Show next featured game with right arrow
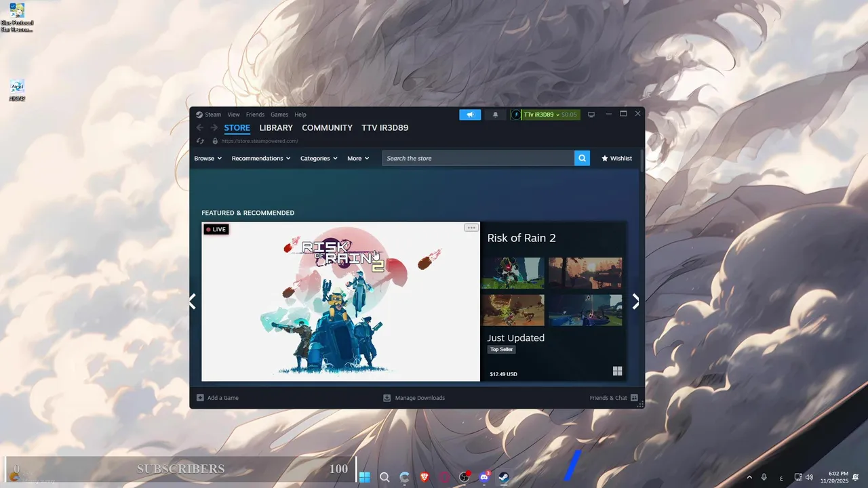Viewport: 868px width, 488px height. [635, 302]
